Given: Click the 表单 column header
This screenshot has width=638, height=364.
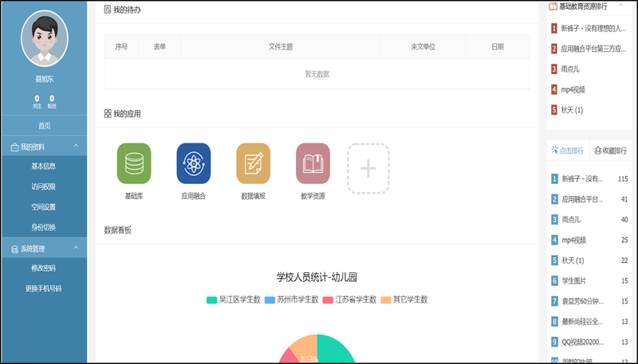Looking at the screenshot, I should point(159,47).
